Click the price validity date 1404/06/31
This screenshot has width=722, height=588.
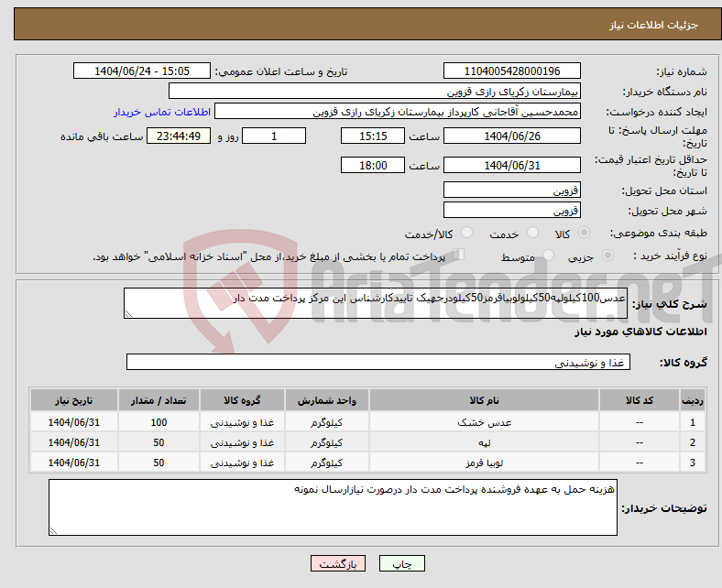pyautogui.click(x=511, y=165)
